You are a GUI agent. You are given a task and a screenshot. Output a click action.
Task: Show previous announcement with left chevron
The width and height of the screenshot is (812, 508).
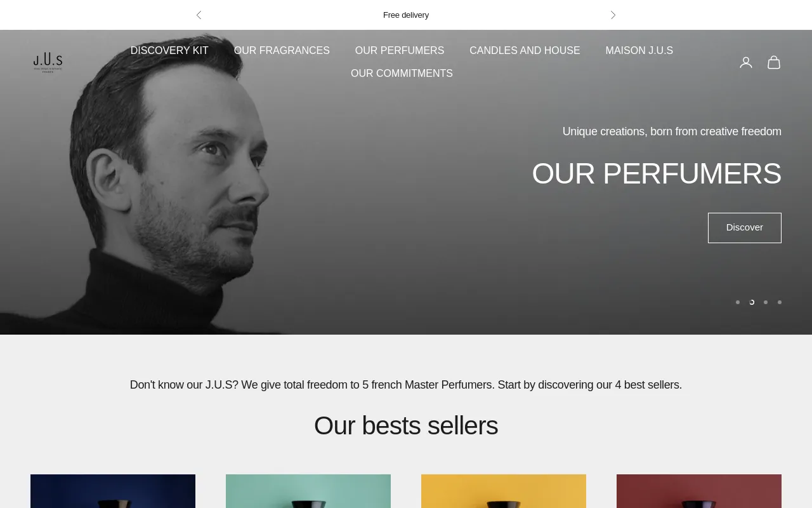pyautogui.click(x=199, y=15)
